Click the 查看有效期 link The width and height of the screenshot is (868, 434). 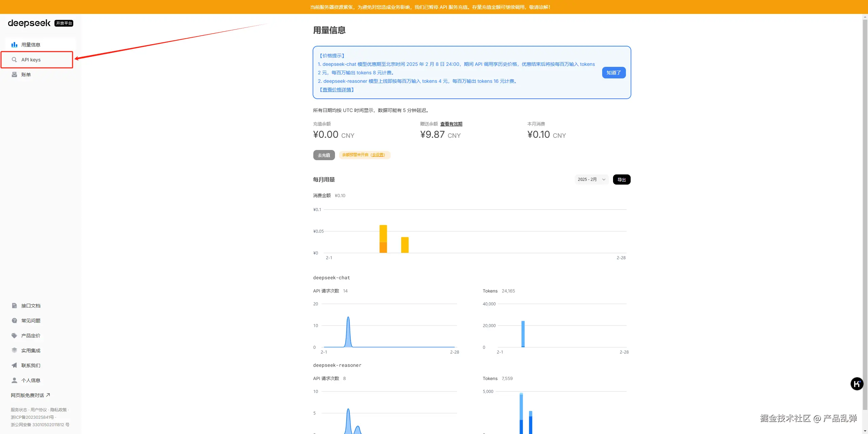[451, 124]
